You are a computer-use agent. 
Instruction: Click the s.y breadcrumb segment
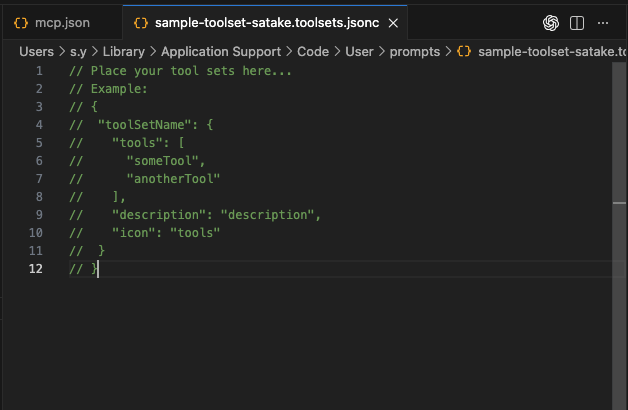point(78,50)
